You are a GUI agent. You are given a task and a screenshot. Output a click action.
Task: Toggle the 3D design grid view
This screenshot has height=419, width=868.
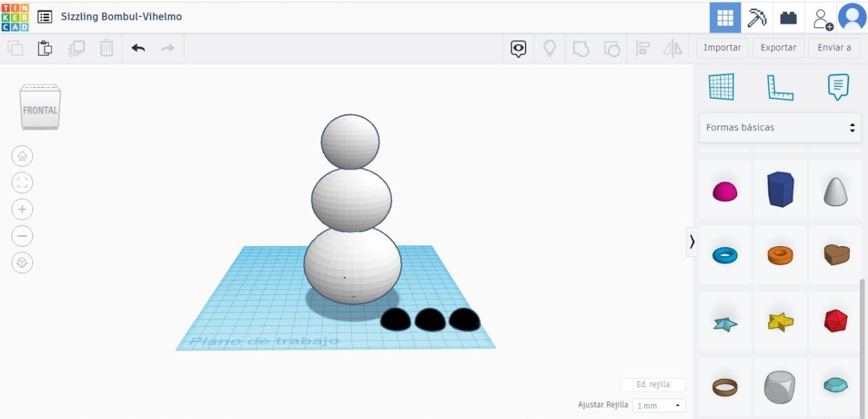point(725,18)
